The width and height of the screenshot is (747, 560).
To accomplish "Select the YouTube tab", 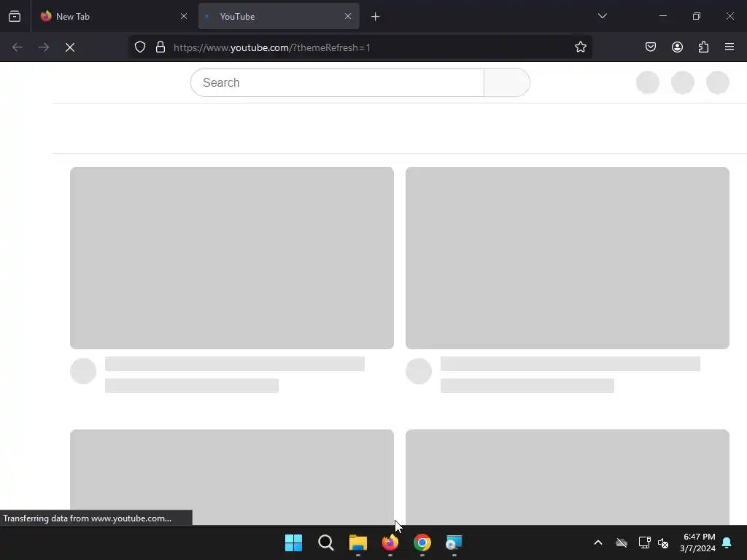I will tap(279, 17).
